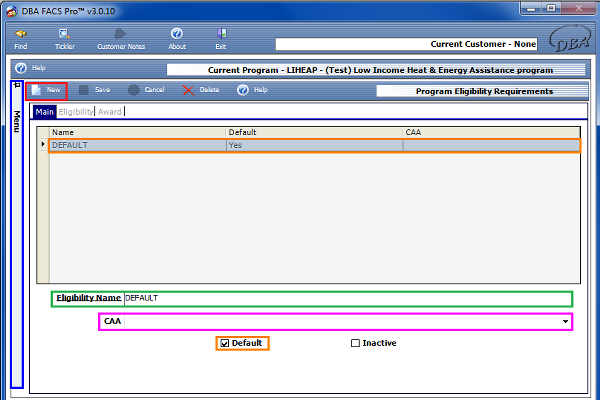Delete the selected eligibility record

(201, 90)
